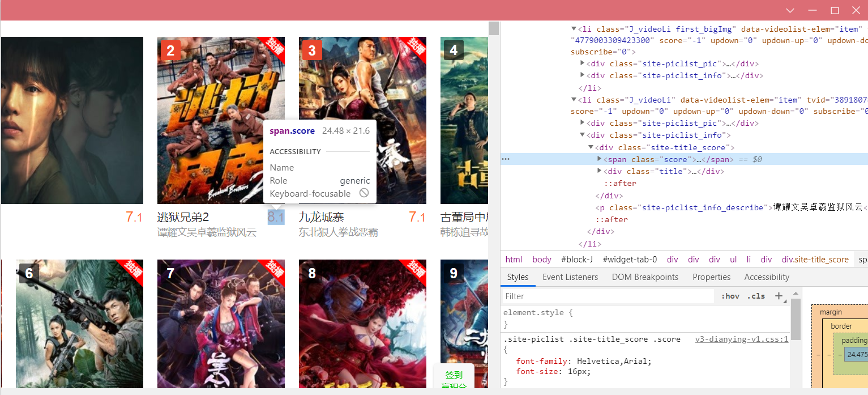Open the Event Listeners tab
The width and height of the screenshot is (868, 395).
[x=570, y=277]
